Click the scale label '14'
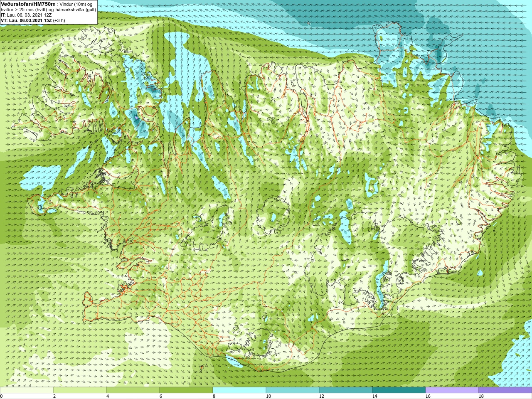Viewport: 532px width, 399px height. click(374, 396)
